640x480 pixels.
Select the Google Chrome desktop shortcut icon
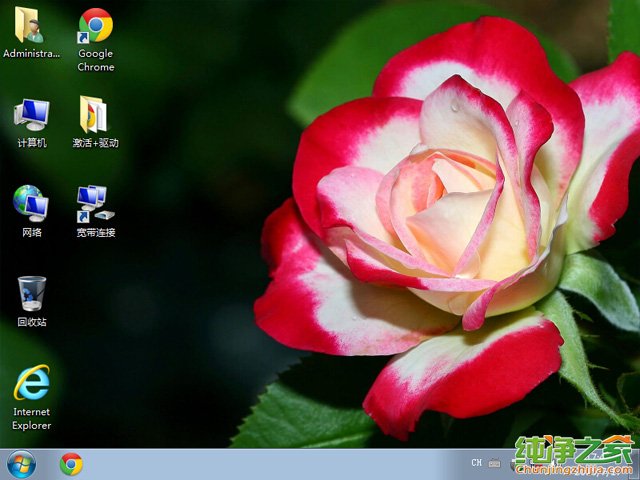click(x=95, y=25)
